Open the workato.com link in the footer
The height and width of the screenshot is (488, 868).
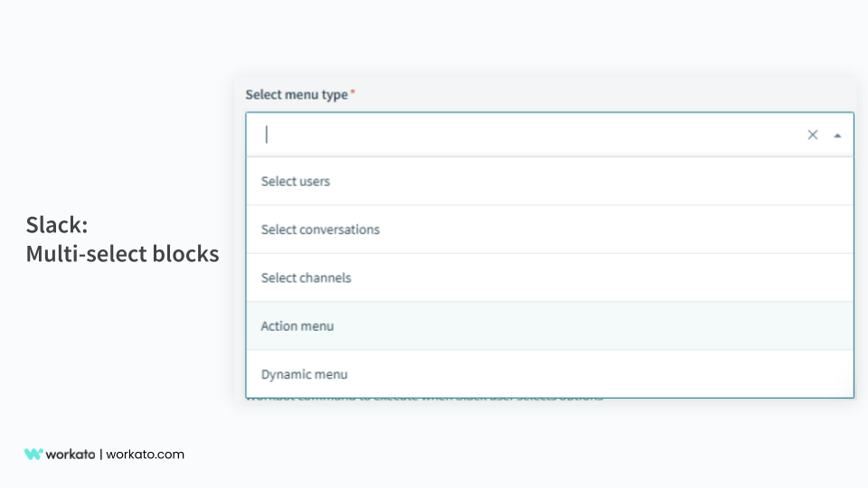click(146, 455)
